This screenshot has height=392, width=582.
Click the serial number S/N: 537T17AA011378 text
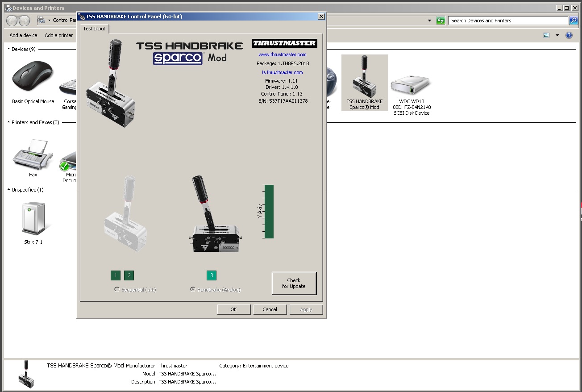pos(283,101)
